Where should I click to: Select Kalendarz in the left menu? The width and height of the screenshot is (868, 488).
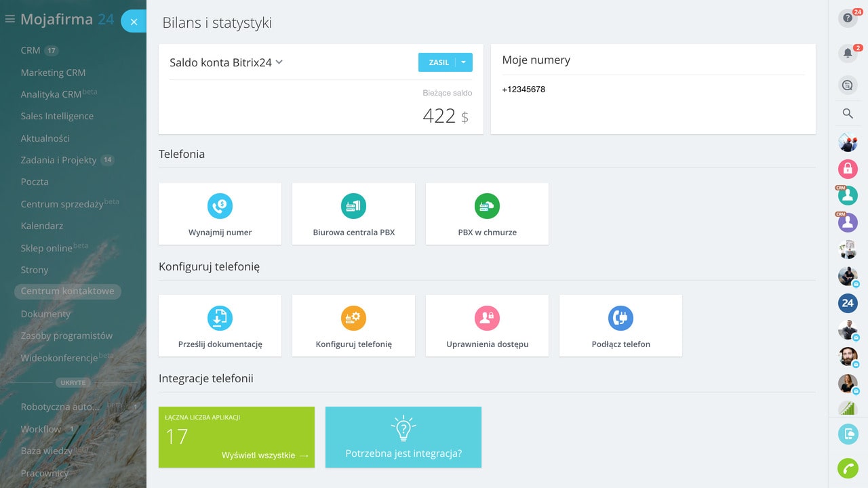42,226
